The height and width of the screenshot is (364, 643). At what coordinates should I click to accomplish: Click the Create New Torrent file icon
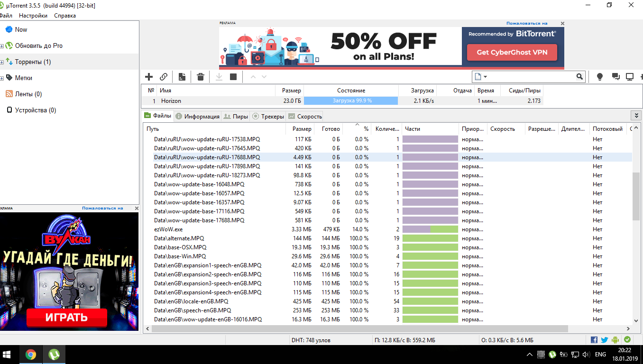click(x=182, y=77)
